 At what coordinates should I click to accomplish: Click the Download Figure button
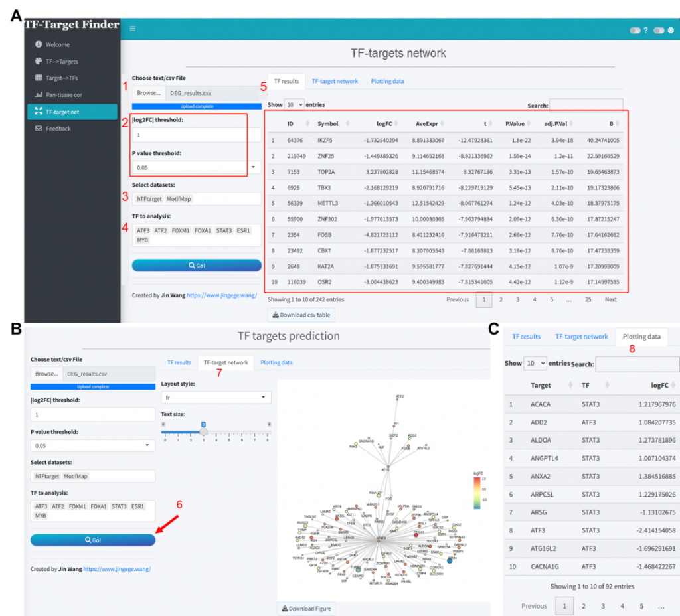pos(306,608)
